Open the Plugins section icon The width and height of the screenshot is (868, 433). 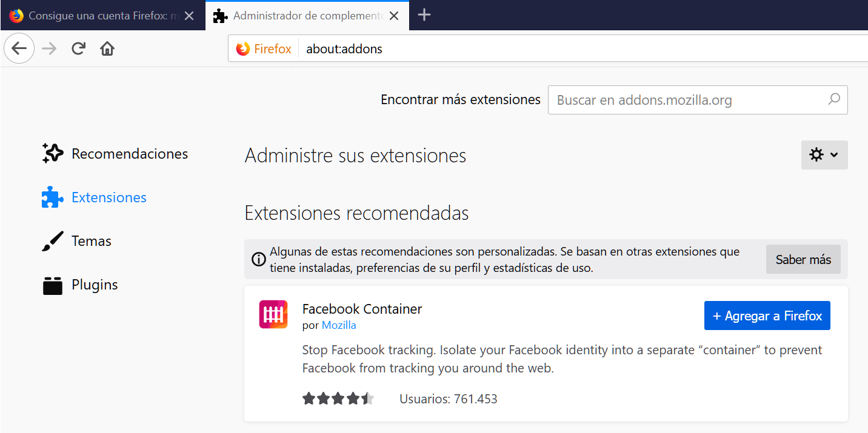click(52, 284)
